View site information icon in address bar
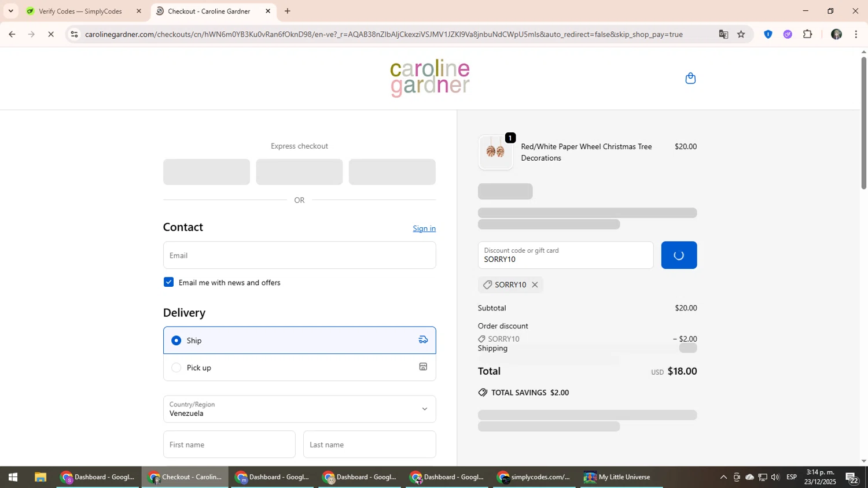The height and width of the screenshot is (488, 868). click(73, 35)
